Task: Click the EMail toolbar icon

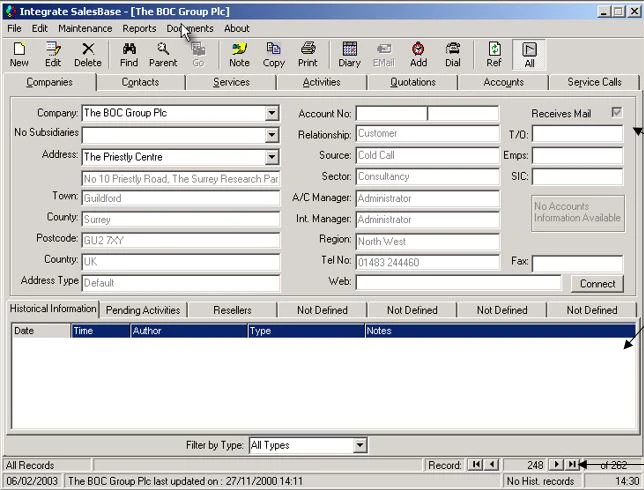Action: [x=384, y=55]
